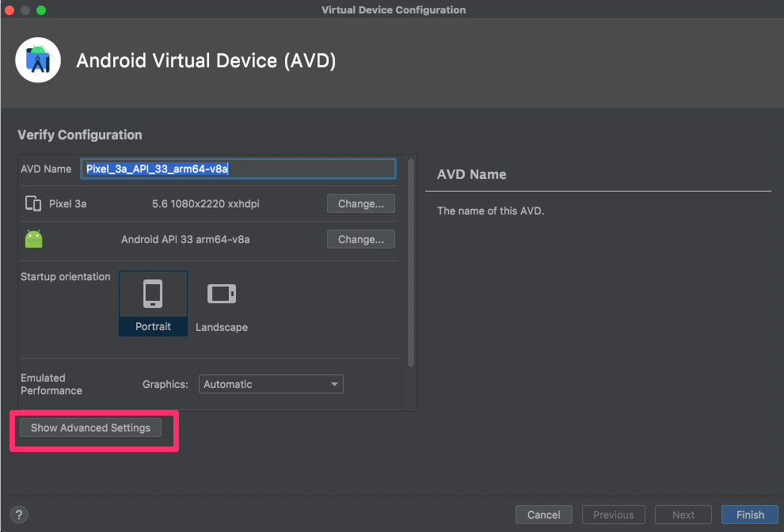This screenshot has height=532, width=784.
Task: Open the help question mark icon
Action: pyautogui.click(x=19, y=515)
